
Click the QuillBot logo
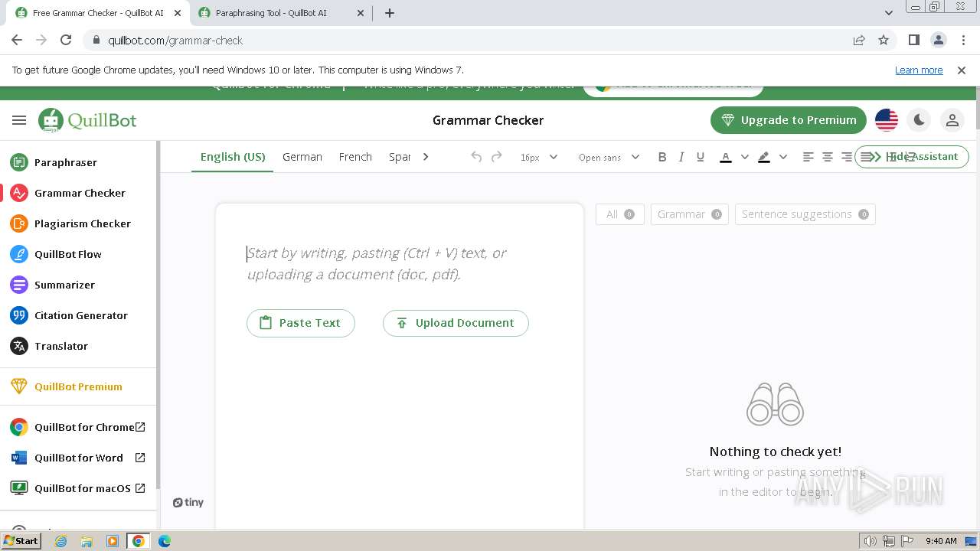coord(87,120)
